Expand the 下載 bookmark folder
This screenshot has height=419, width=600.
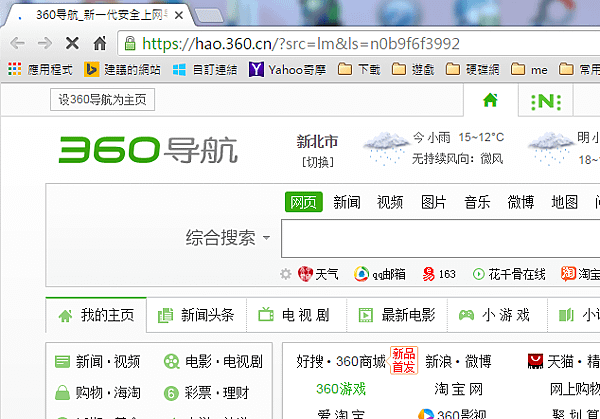[359, 70]
